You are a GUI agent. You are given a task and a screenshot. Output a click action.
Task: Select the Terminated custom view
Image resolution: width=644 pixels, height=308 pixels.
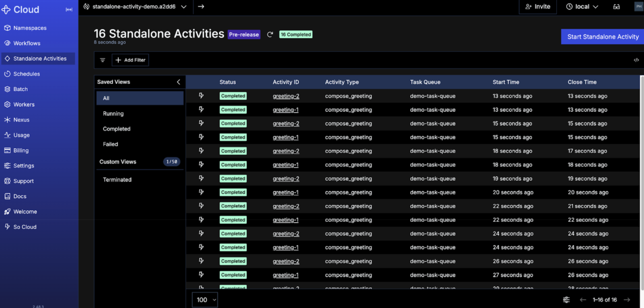pos(140,180)
